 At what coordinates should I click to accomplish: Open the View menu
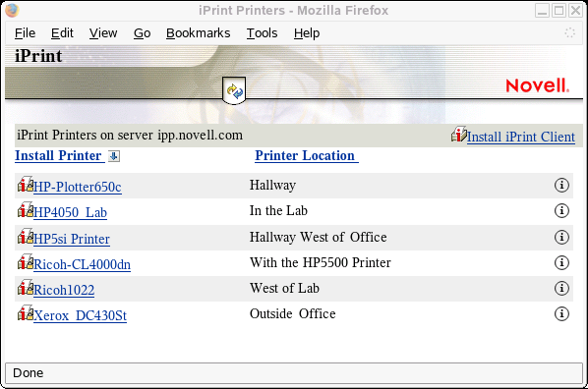[103, 33]
